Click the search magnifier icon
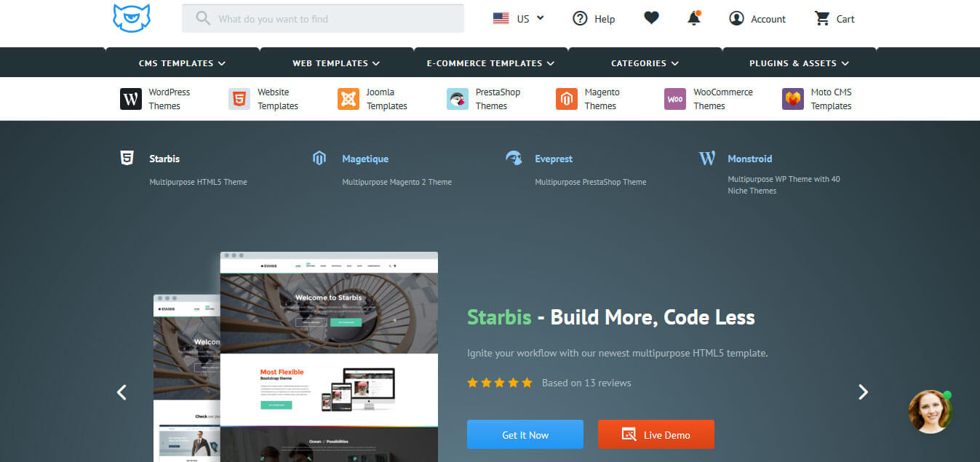This screenshot has height=462, width=980. (203, 18)
